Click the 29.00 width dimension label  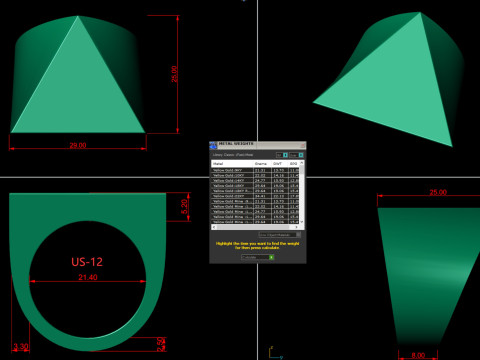(78, 145)
